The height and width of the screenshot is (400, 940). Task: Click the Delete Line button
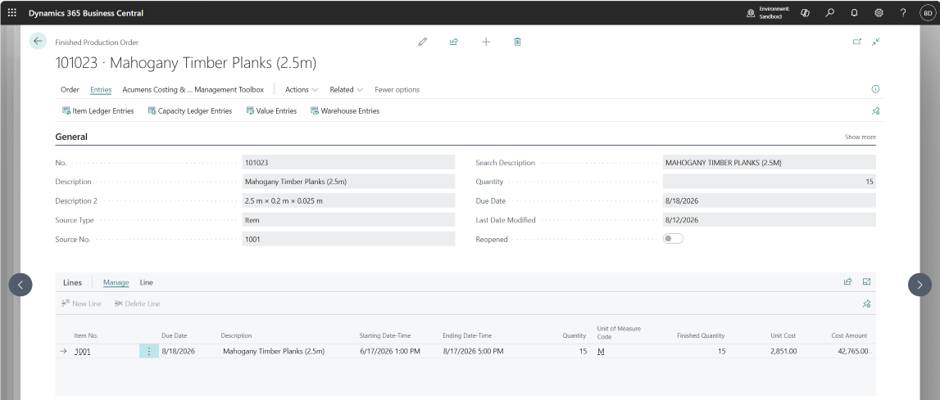(137, 304)
